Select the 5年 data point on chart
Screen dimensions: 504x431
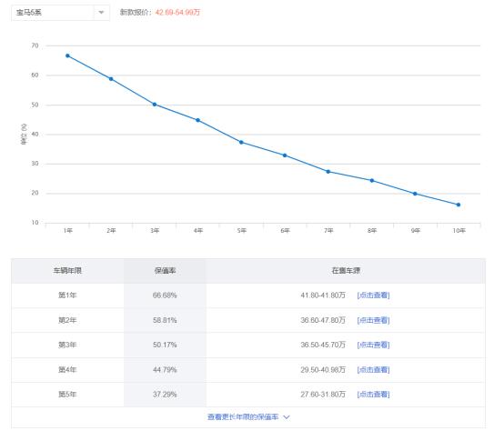tap(241, 142)
